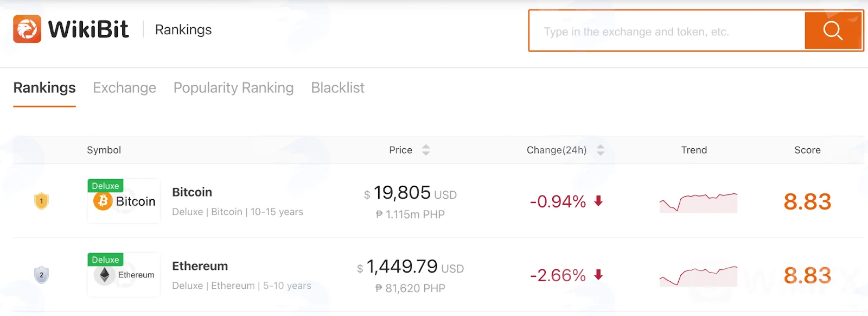The height and width of the screenshot is (316, 868).
Task: Open the Bitcoin logo thumbnail
Action: coord(124,201)
